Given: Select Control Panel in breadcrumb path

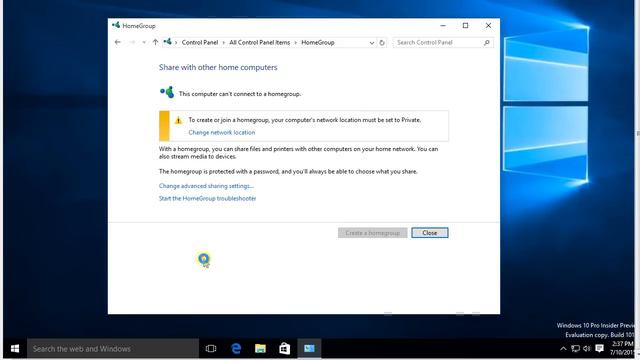Looking at the screenshot, I should 200,42.
